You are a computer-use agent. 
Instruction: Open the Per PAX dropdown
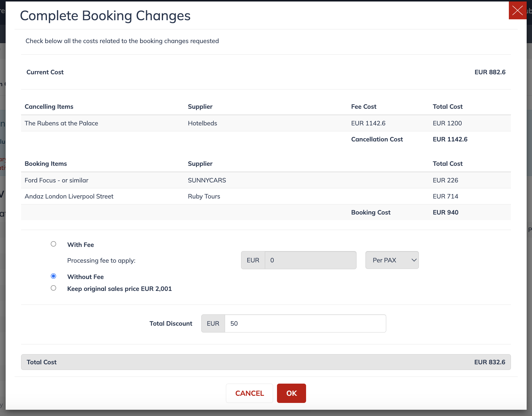[392, 260]
